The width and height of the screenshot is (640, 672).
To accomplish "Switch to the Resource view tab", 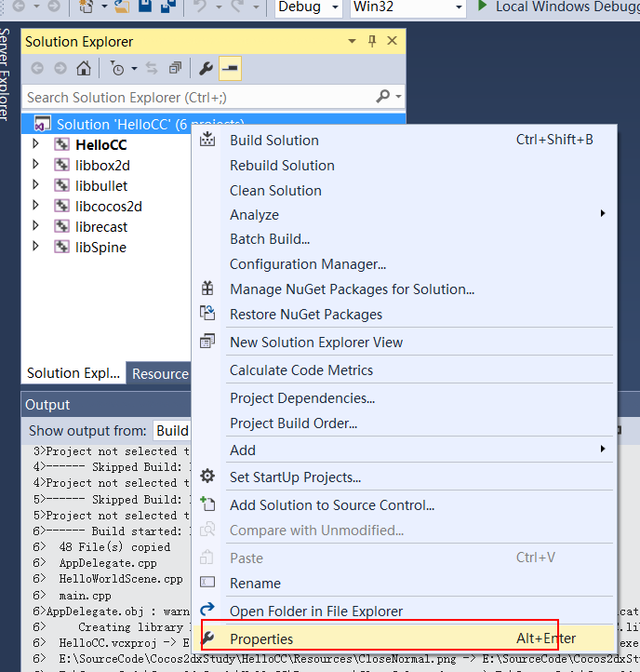I will coord(160,374).
